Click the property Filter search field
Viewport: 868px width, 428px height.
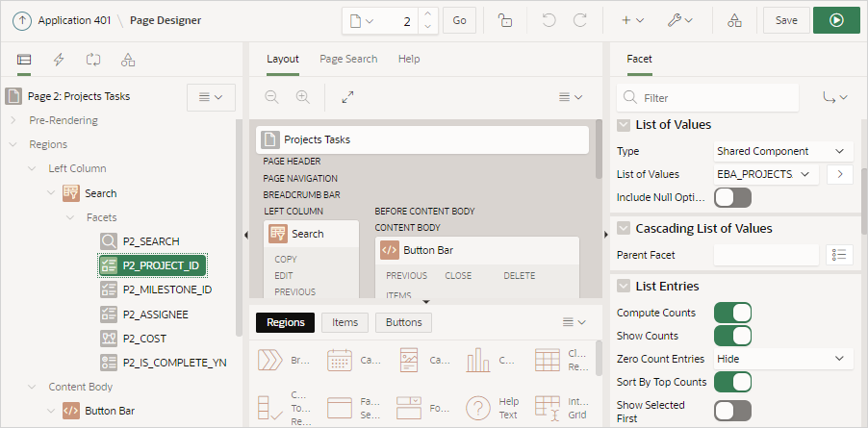[708, 98]
